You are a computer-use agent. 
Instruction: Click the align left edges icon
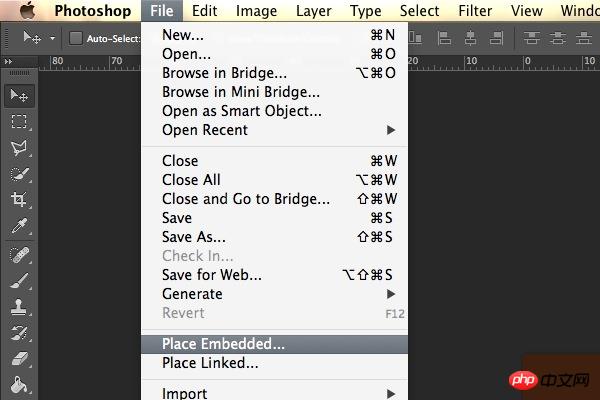point(444,38)
